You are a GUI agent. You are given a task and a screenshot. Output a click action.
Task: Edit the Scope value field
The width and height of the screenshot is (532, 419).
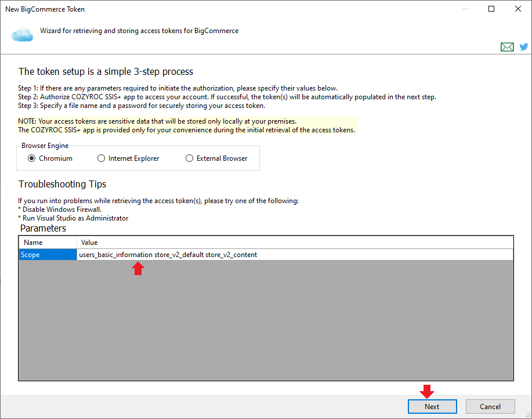295,255
